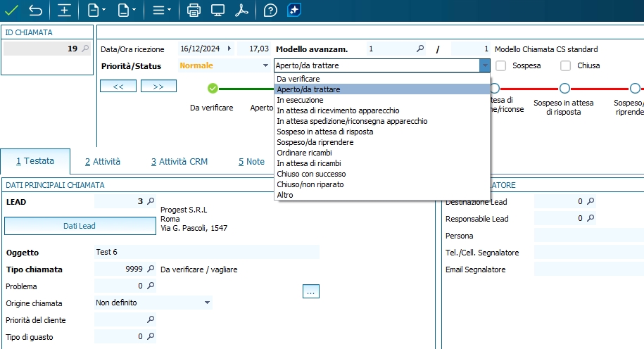Click workflow circle above Sospeso in attesa di risposta
Screen dimensions: 644x349
(564, 88)
